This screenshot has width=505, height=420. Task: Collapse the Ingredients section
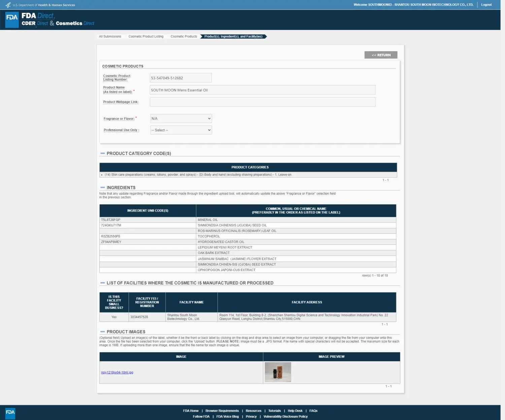click(x=102, y=188)
